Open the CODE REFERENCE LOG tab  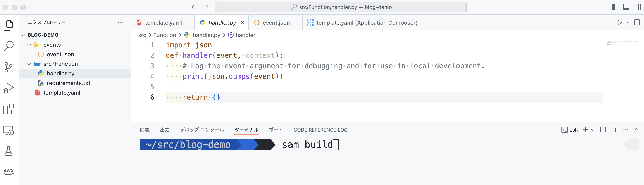320,130
